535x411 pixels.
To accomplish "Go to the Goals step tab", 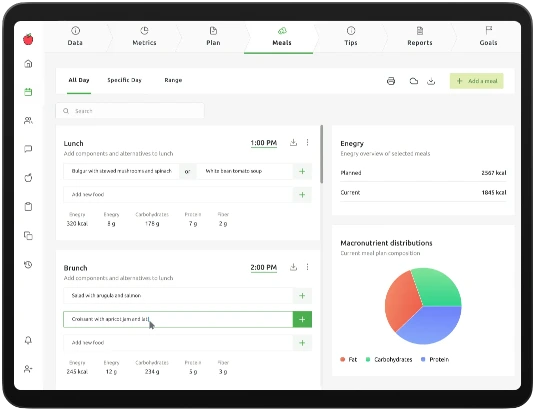I will click(x=488, y=36).
